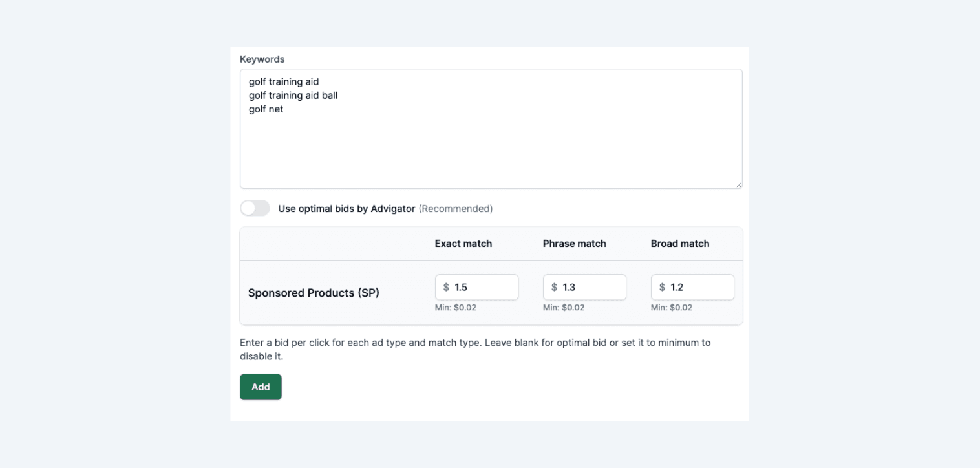
Task: Focus the Keywords text area
Action: (x=491, y=129)
